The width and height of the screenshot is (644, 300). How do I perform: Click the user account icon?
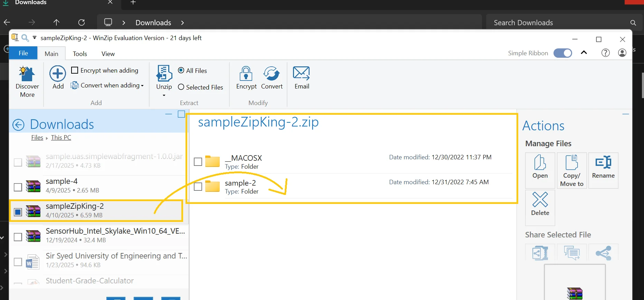622,53
